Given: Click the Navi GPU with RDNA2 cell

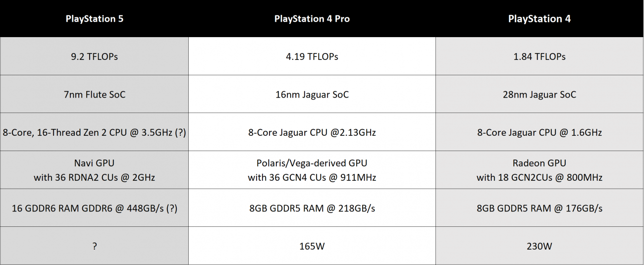Looking at the screenshot, I should pyautogui.click(x=94, y=170).
